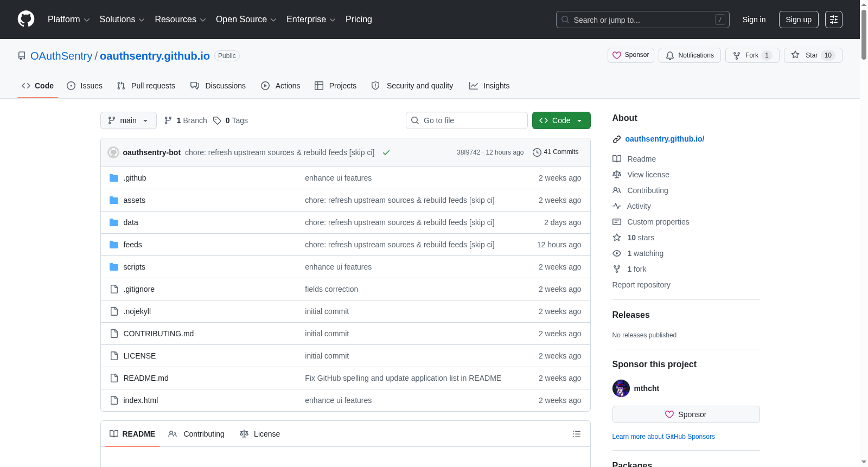The width and height of the screenshot is (868, 467).
Task: Open README outline list icon
Action: point(577,434)
